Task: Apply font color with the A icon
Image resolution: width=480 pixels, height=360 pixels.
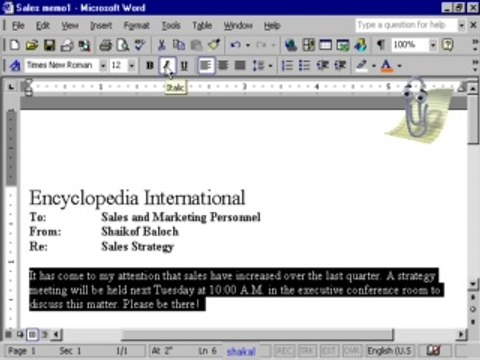Action: [x=387, y=65]
